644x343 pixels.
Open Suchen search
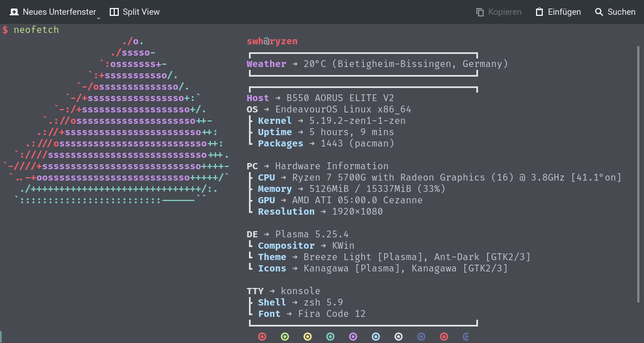[x=615, y=12]
